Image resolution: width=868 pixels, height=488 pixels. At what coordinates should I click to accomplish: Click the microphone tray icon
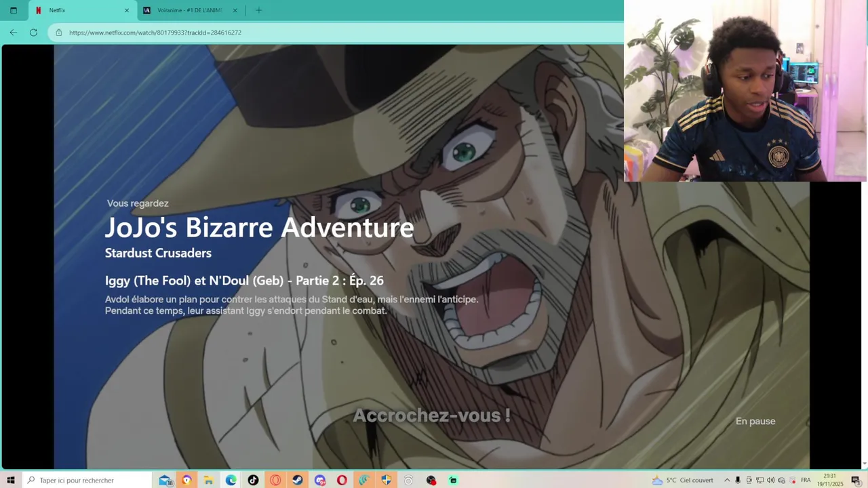tap(738, 480)
